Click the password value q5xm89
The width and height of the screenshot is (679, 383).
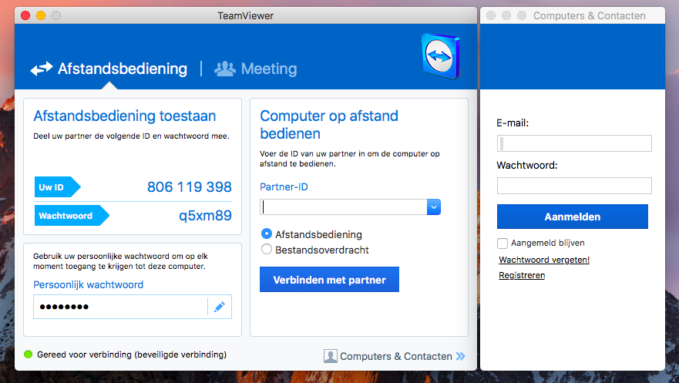pyautogui.click(x=205, y=215)
